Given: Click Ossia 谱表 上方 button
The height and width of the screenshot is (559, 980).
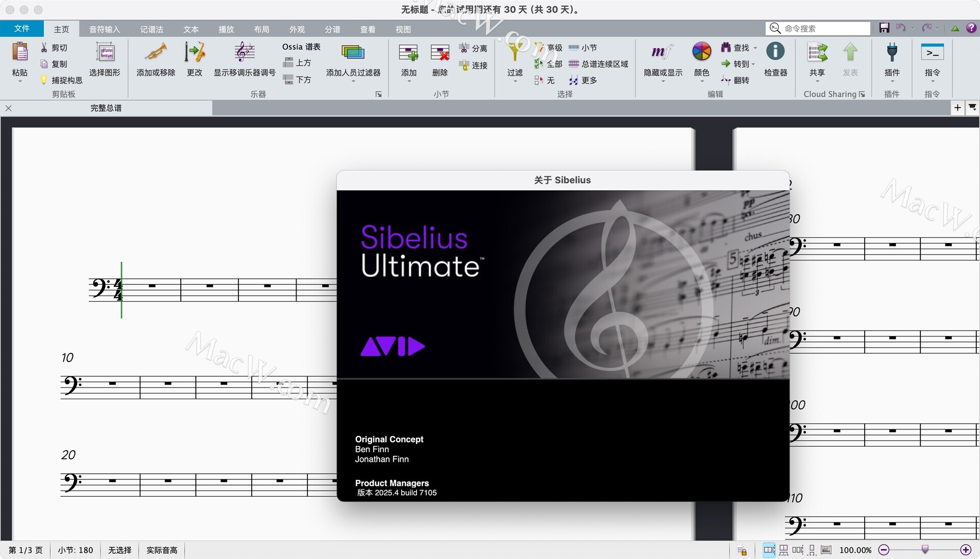Looking at the screenshot, I should pyautogui.click(x=297, y=63).
